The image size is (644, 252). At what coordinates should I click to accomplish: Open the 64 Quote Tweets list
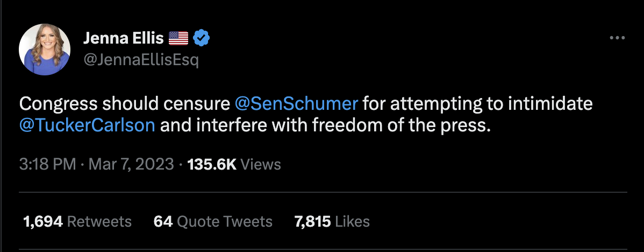coord(213,221)
